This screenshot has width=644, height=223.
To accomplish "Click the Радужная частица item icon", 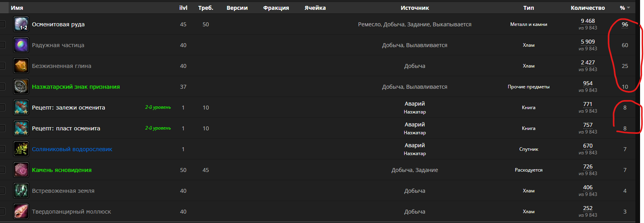I will click(21, 45).
